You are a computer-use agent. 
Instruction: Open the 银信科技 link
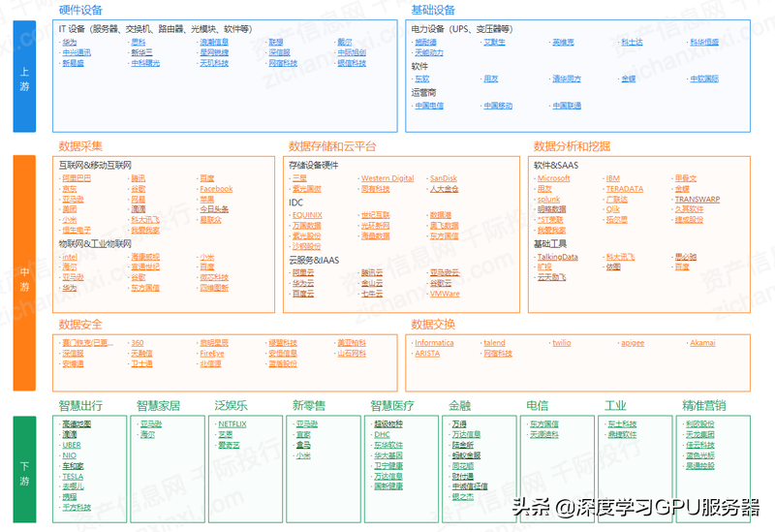coord(352,63)
